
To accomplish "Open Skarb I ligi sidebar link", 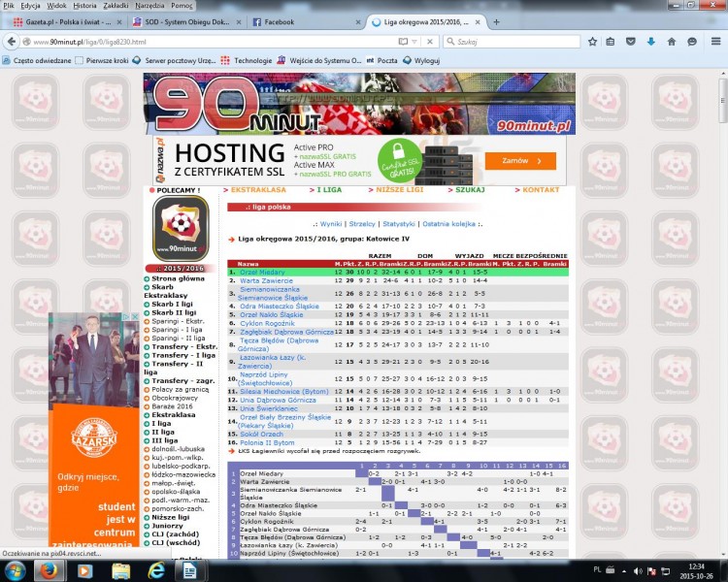I will 172,304.
